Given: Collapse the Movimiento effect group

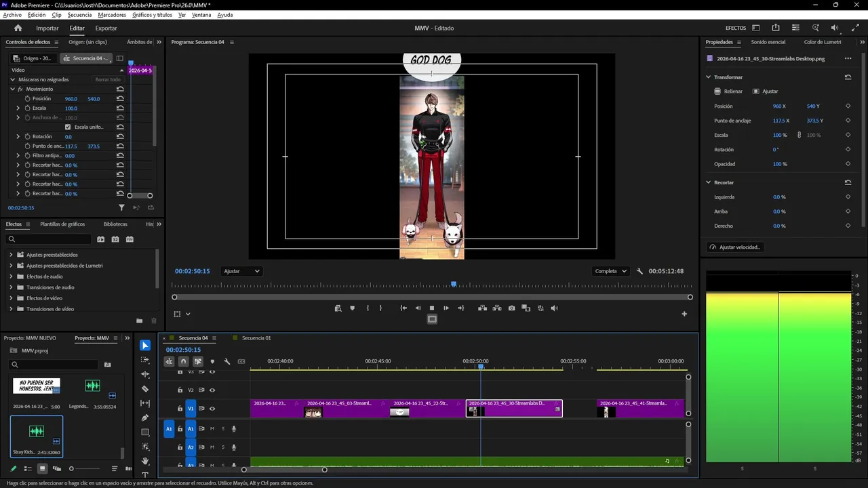Looking at the screenshot, I should (x=12, y=89).
